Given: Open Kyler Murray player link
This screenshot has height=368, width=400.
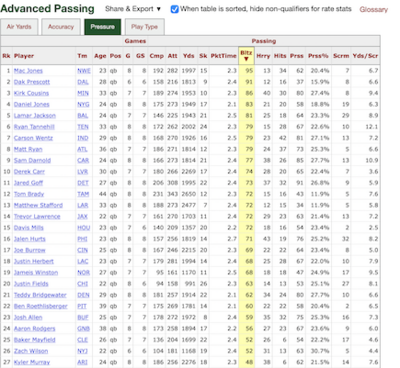Looking at the screenshot, I should (32, 362).
